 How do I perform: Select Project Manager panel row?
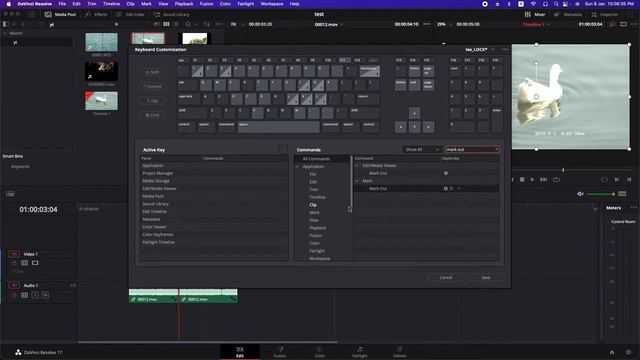pyautogui.click(x=213, y=173)
